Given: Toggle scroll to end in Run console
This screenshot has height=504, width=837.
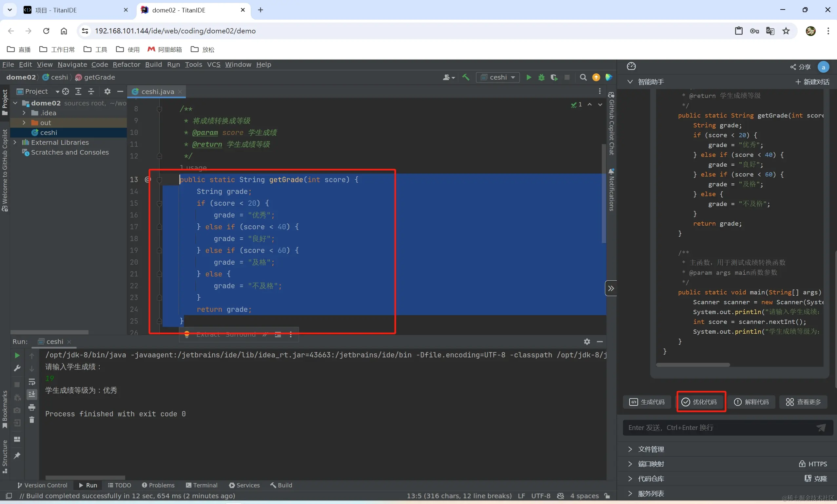Looking at the screenshot, I should (x=32, y=394).
